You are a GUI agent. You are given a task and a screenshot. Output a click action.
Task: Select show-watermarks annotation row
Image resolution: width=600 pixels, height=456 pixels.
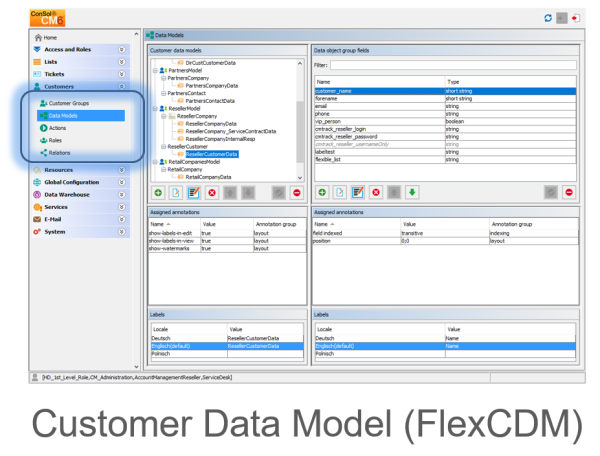click(x=227, y=249)
